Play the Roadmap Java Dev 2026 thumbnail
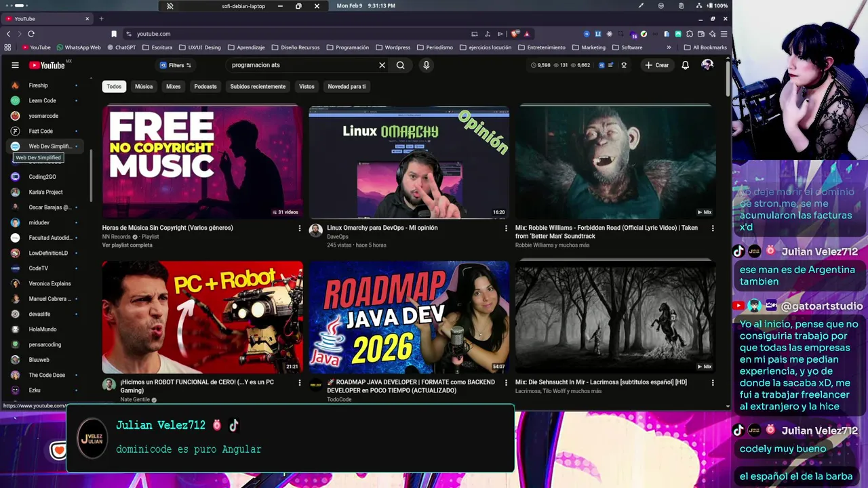The image size is (868, 488). (409, 317)
